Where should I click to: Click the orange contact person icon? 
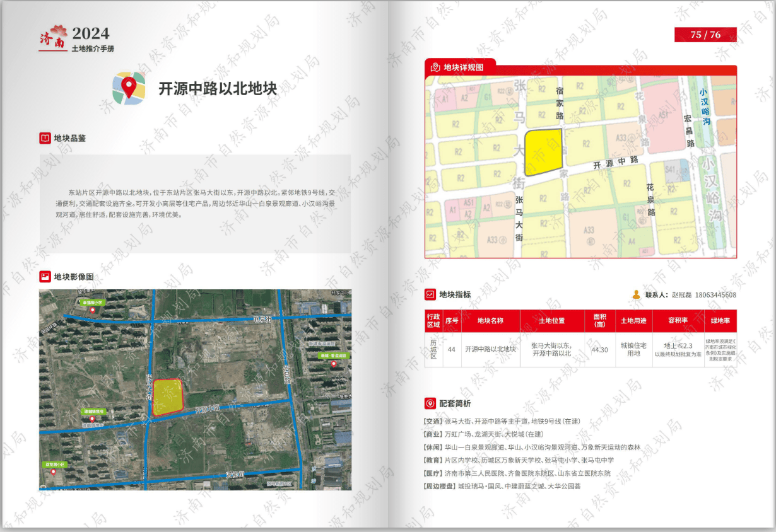(x=636, y=294)
